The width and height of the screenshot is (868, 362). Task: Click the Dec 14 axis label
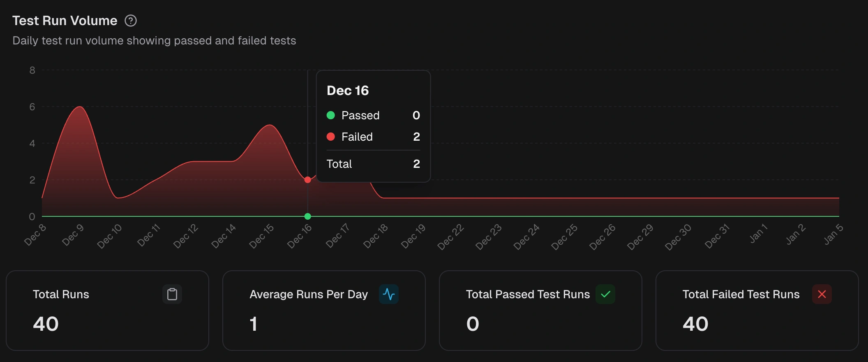click(224, 237)
